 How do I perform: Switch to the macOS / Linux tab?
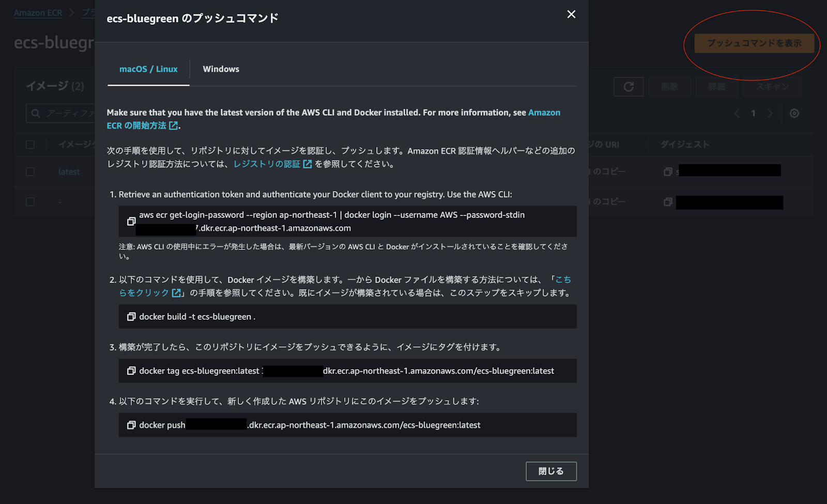[x=148, y=69]
